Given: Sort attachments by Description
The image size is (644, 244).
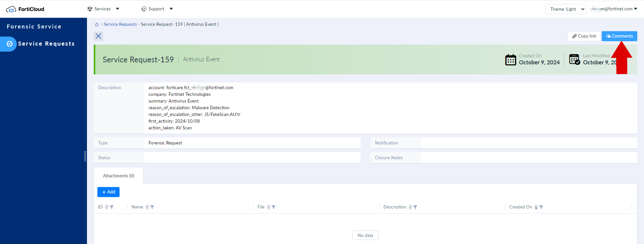Looking at the screenshot, I should click(410, 207).
